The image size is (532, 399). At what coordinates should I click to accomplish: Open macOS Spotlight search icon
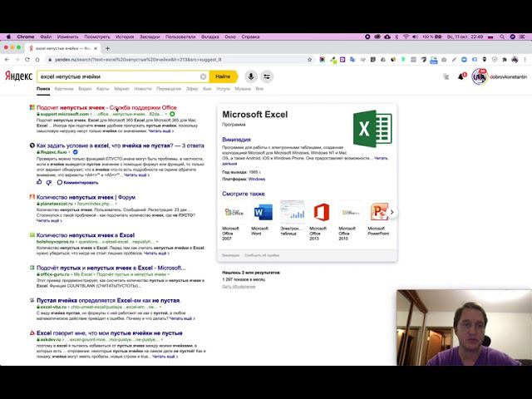click(x=502, y=37)
